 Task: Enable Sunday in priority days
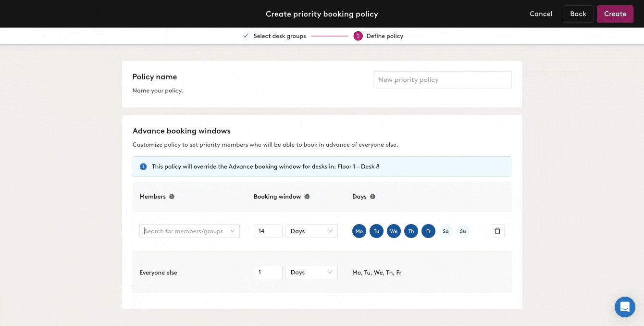[x=463, y=231]
